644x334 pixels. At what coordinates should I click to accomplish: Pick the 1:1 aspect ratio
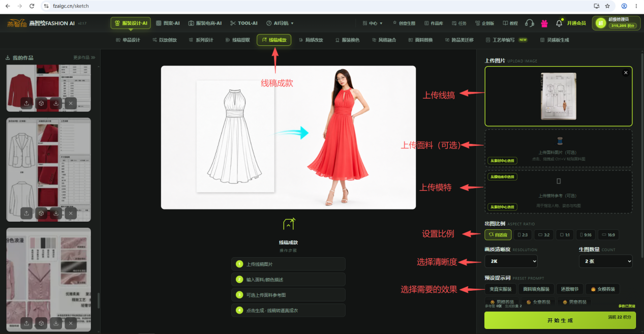(564, 235)
